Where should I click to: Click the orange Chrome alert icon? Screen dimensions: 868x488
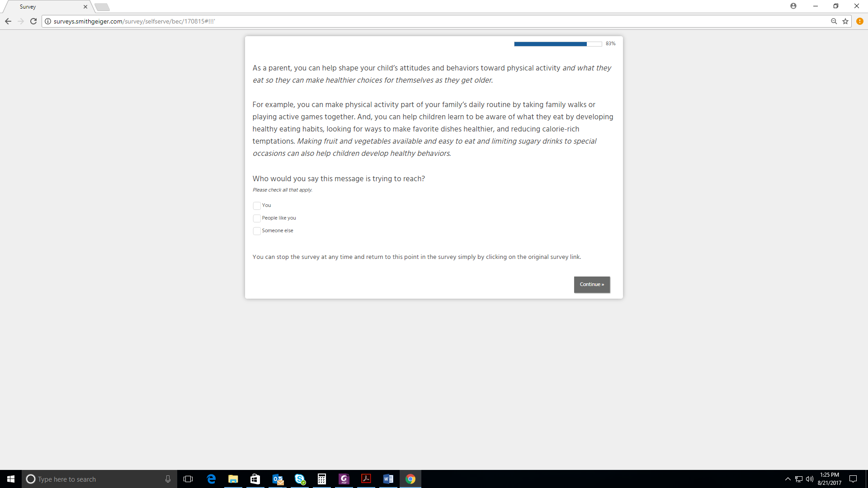860,21
